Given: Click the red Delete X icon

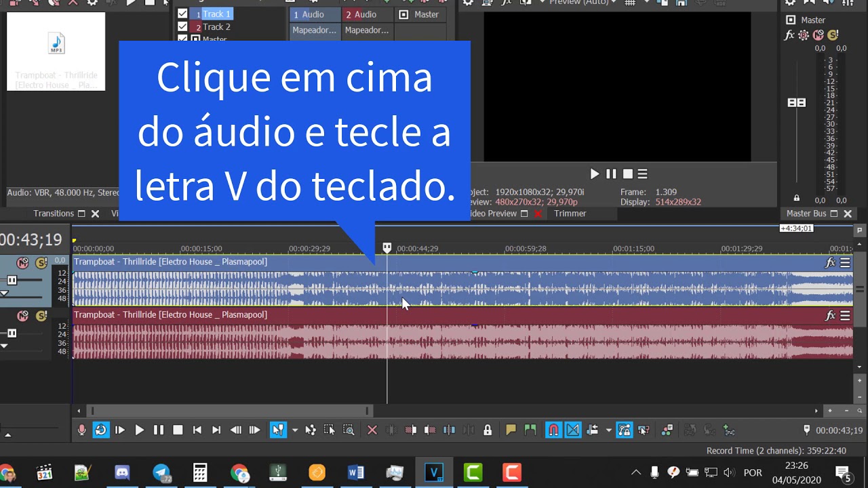Looking at the screenshot, I should (372, 430).
